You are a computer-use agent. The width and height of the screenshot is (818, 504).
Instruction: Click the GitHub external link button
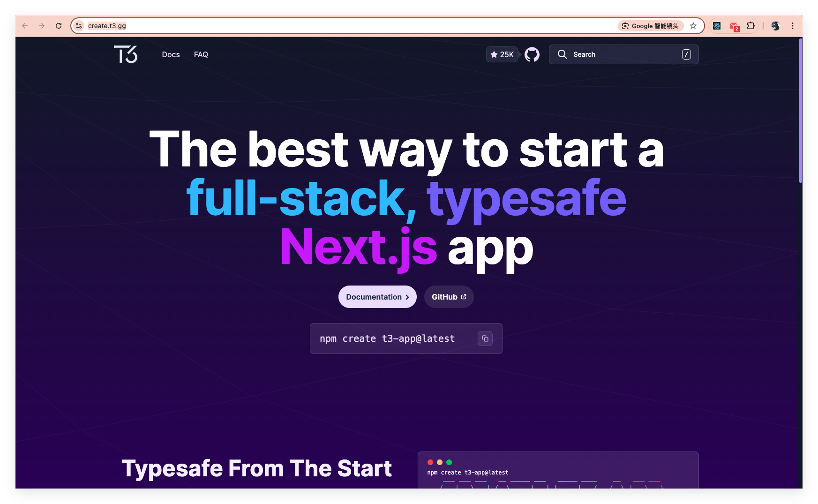click(449, 297)
